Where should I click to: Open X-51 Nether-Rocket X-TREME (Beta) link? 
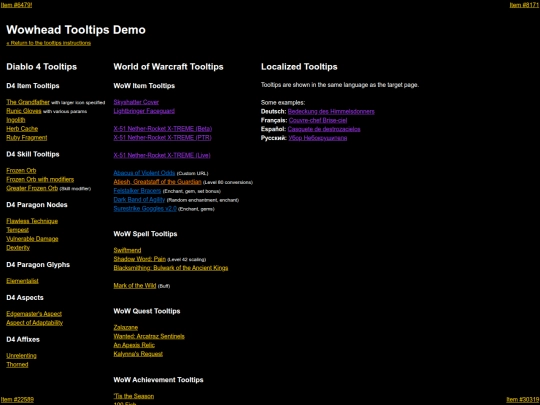163,129
